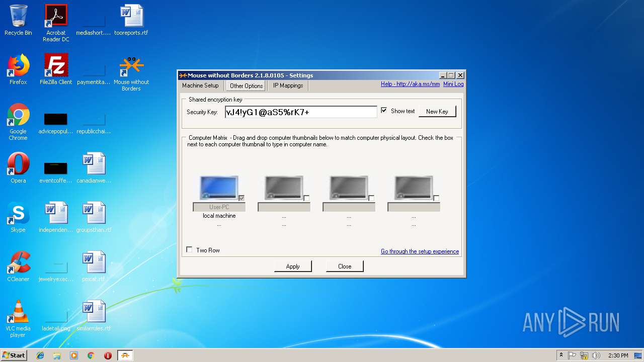The width and height of the screenshot is (644, 362).
Task: Switch to the Other Options tab
Action: coord(247,86)
